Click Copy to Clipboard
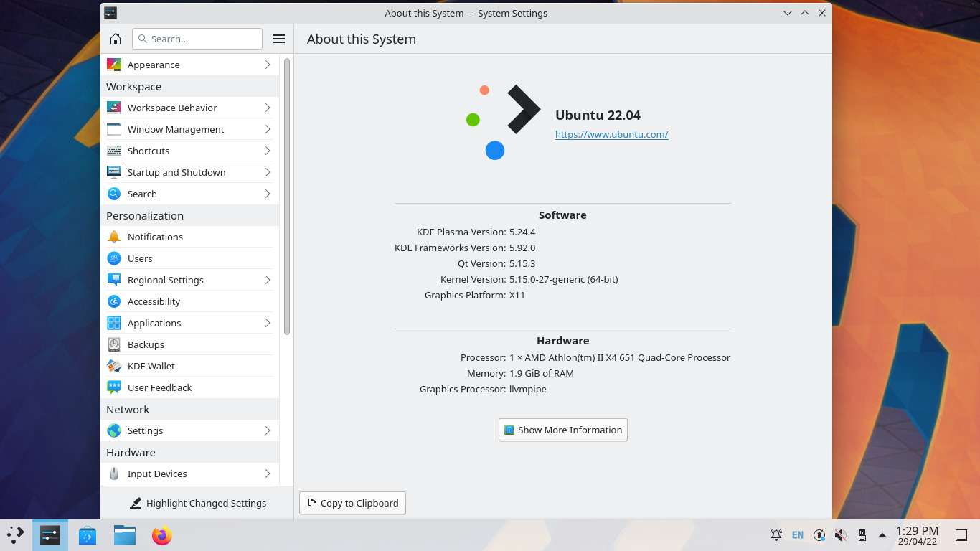980x551 pixels. click(352, 503)
